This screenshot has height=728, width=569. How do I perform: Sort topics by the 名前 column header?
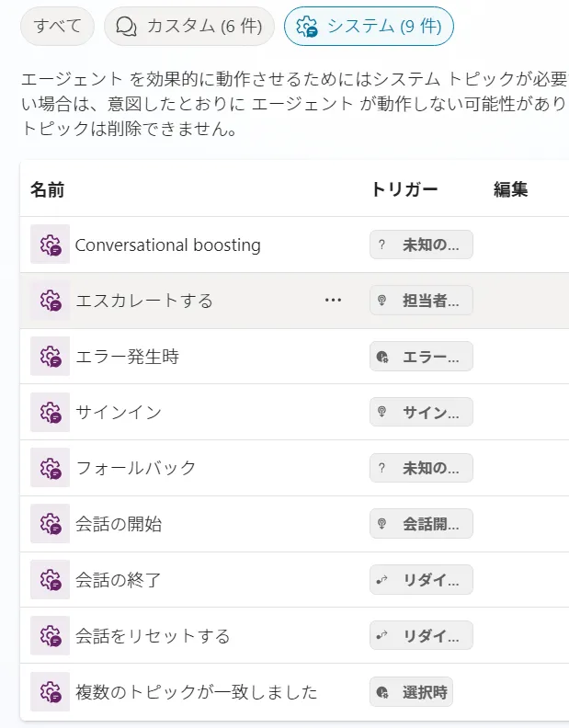(x=47, y=189)
